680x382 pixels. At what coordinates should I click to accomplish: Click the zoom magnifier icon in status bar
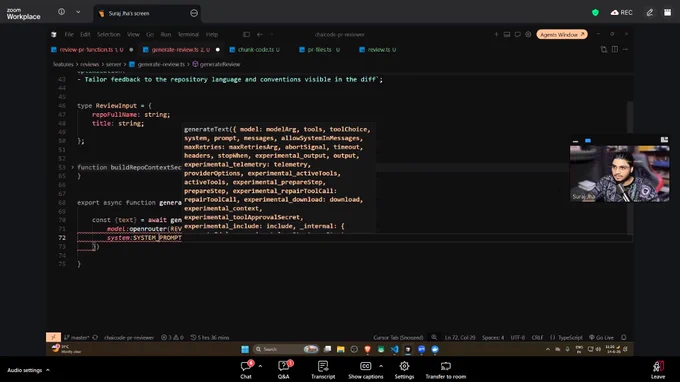click(434, 337)
